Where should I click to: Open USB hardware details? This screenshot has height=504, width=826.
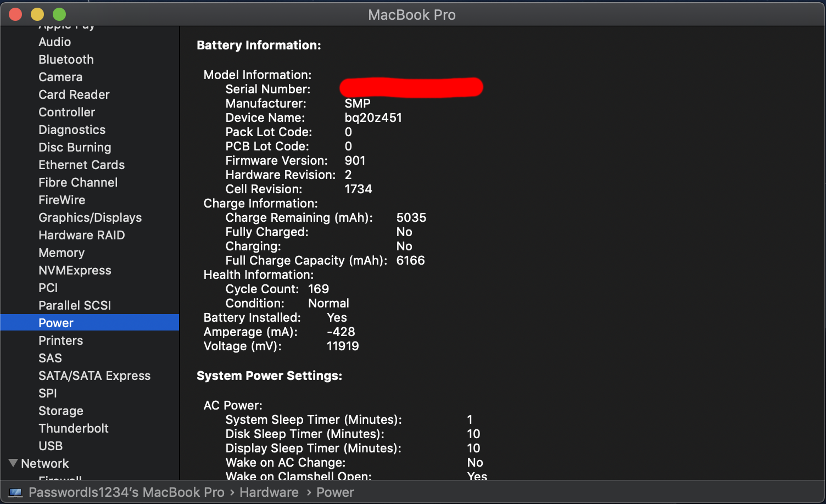(x=51, y=446)
